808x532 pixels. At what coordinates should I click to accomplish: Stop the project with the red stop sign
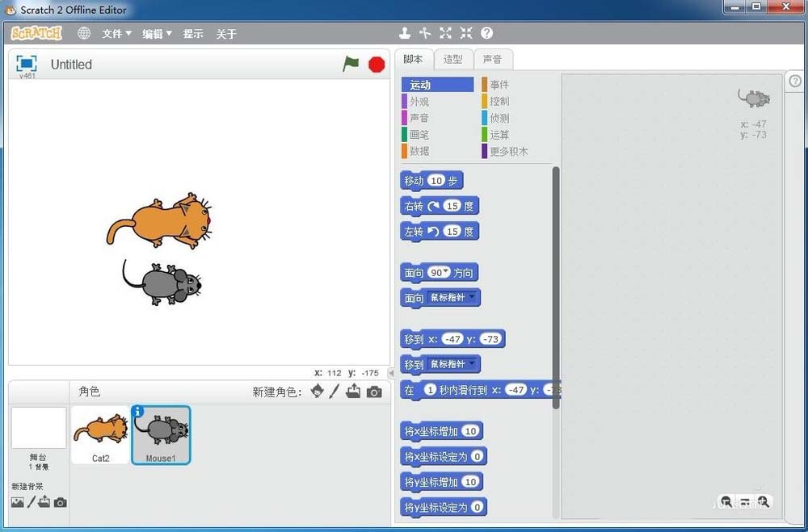(x=376, y=64)
